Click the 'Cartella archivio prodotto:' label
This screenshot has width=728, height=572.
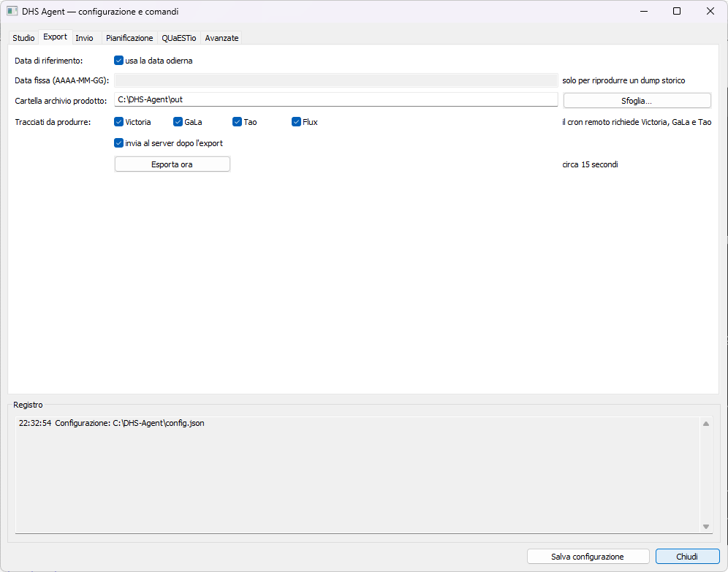pos(61,101)
